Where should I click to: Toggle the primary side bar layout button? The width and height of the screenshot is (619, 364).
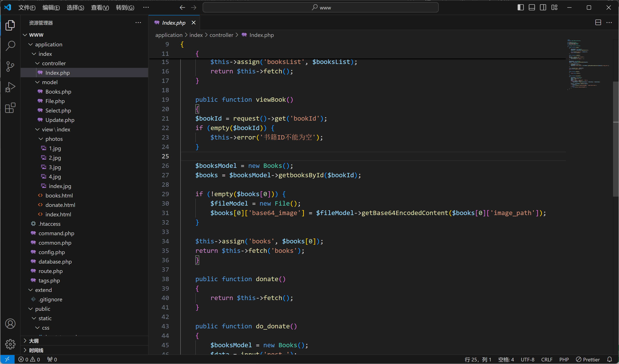click(520, 8)
